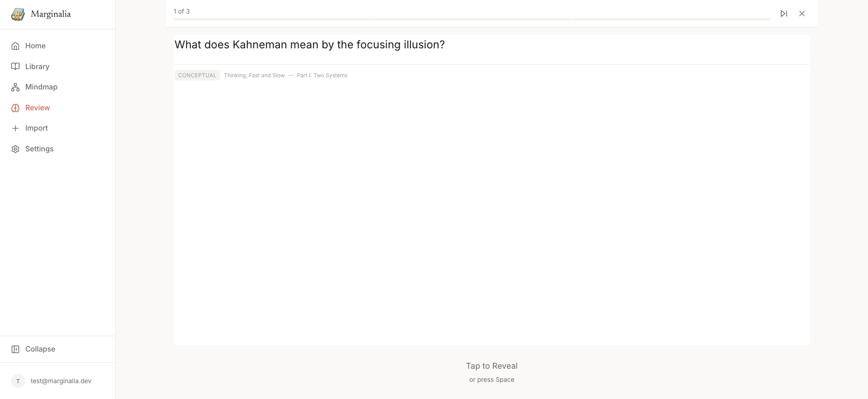Click the Import plus icon
This screenshot has height=399, width=868.
tap(15, 128)
